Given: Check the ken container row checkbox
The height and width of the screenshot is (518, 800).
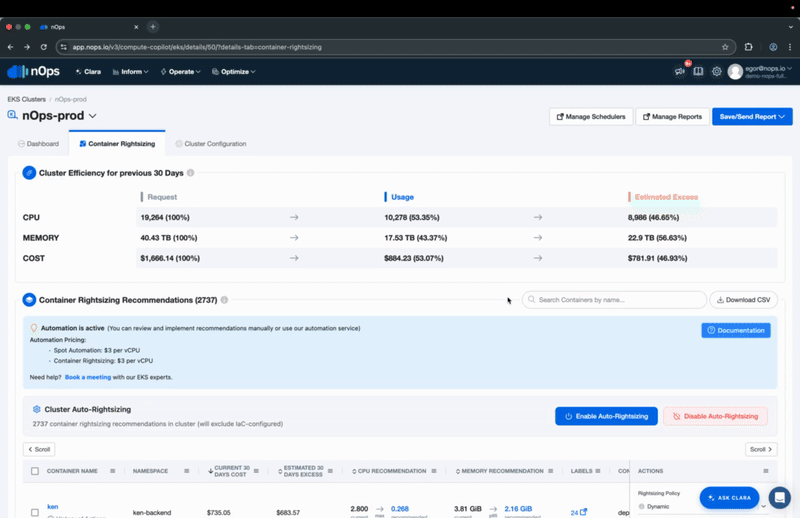Looking at the screenshot, I should click(35, 512).
